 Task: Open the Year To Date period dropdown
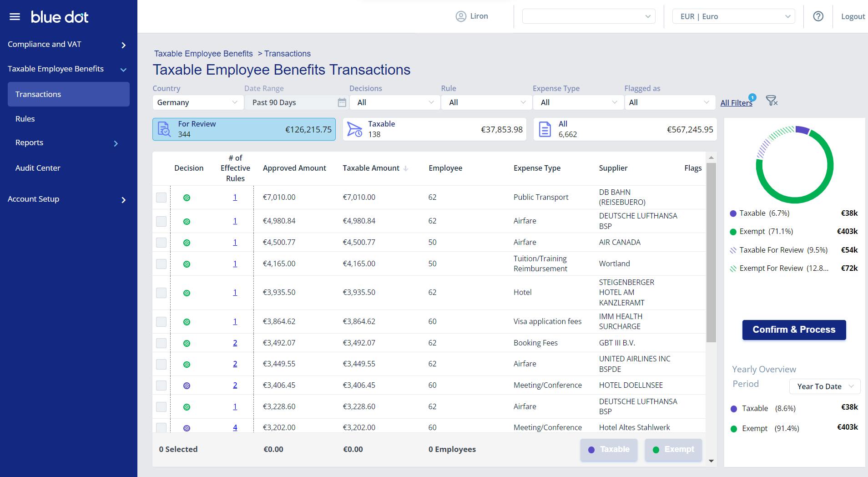[x=824, y=386]
